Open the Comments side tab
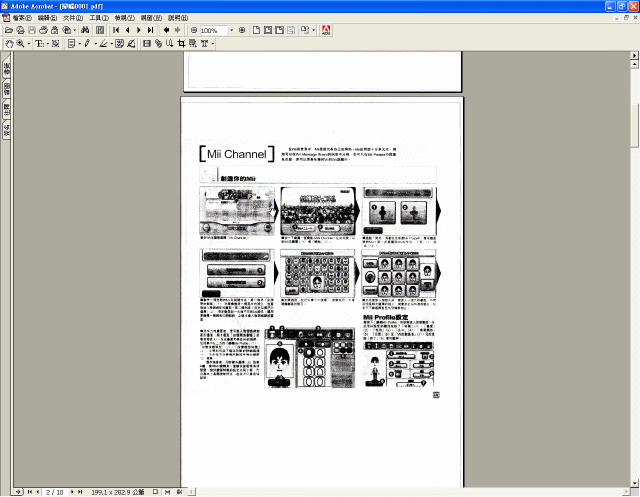Image resolution: width=640 pixels, height=497 pixels. coord(7,109)
